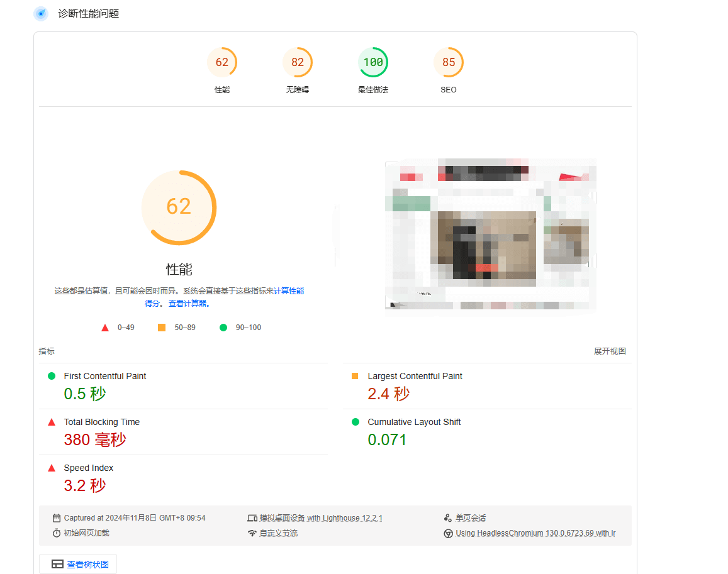Click the 380 毫秒 blocking time value
Screen dimensions: 728x574
click(x=95, y=440)
